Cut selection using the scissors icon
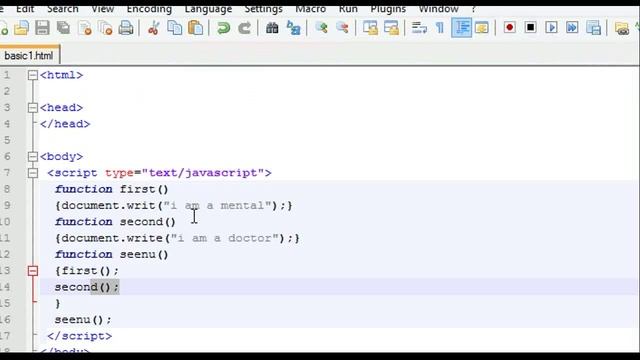The height and width of the screenshot is (360, 640). tap(153, 28)
